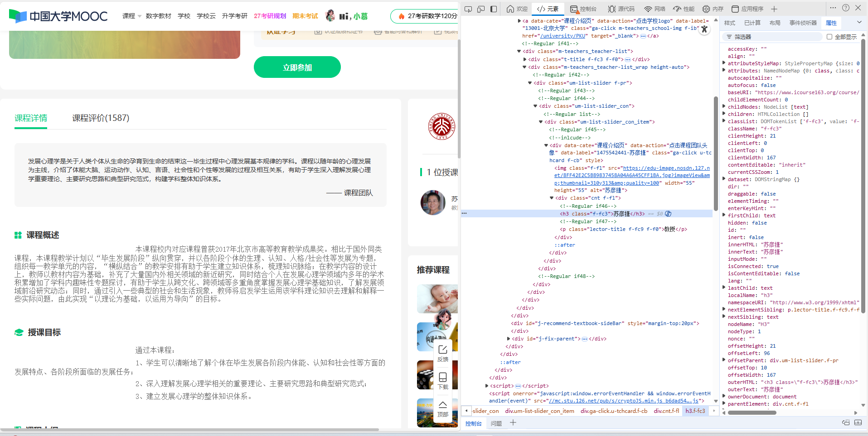The image size is (868, 436).
Task: Expand the nextElementSibling property
Action: pyautogui.click(x=724, y=310)
